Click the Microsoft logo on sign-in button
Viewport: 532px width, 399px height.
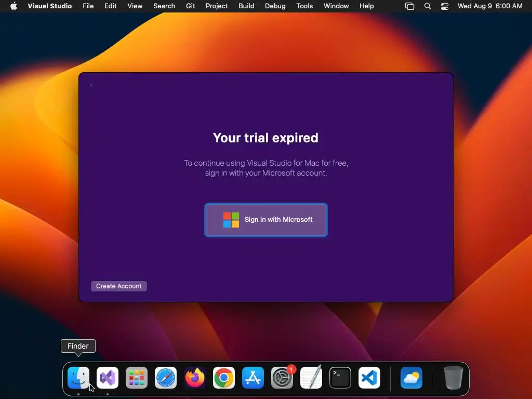click(231, 220)
